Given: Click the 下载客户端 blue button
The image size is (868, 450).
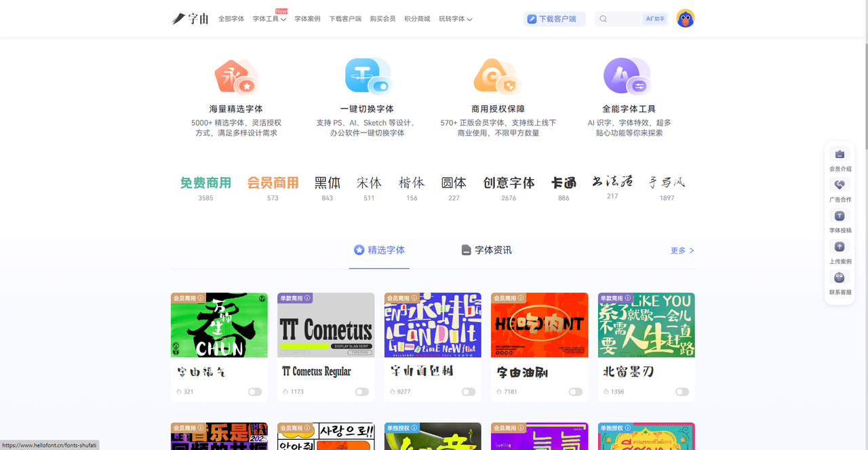Looking at the screenshot, I should 554,19.
